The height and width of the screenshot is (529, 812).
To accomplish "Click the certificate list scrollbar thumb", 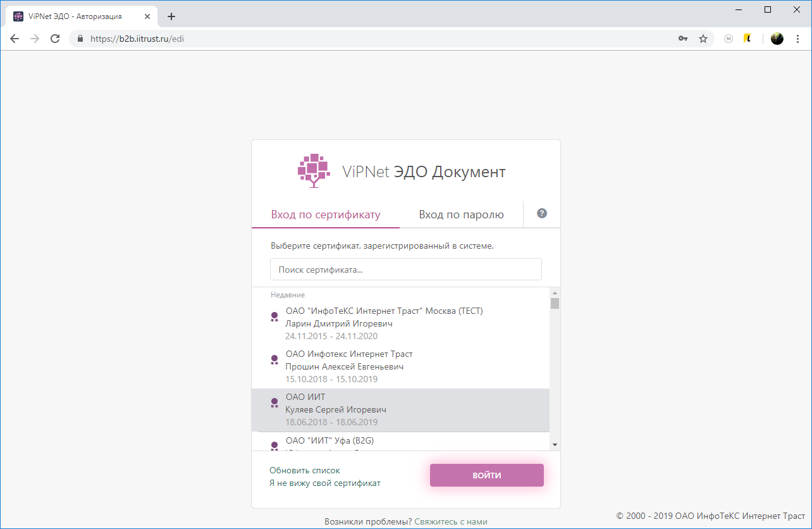I will (555, 304).
